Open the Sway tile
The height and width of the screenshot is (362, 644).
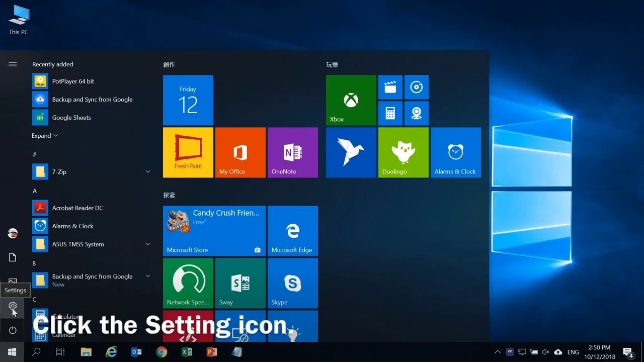(240, 283)
